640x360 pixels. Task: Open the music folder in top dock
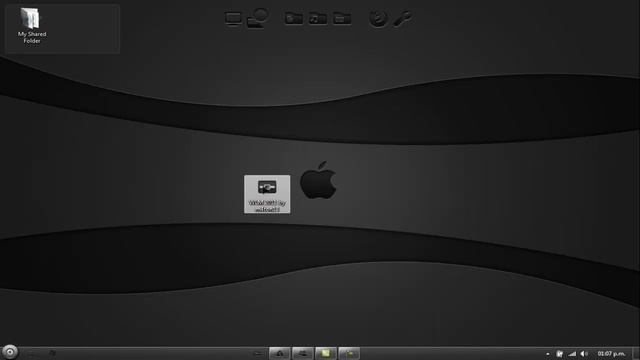point(318,18)
